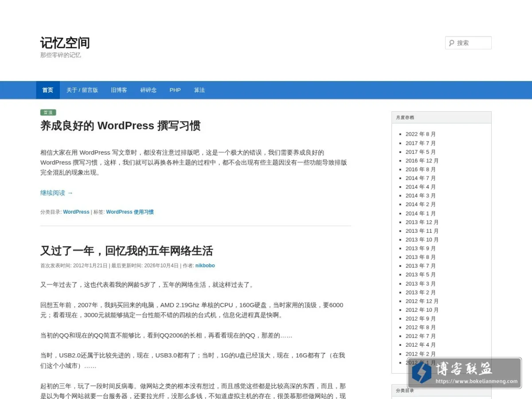
Task: Open archive 2012 年 9 月
Action: 421,319
